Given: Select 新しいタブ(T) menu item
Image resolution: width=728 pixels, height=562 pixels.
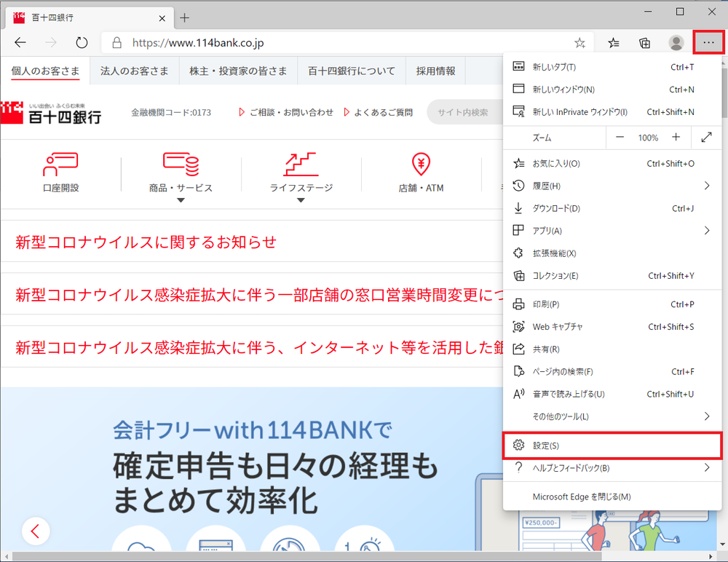Looking at the screenshot, I should pos(612,67).
